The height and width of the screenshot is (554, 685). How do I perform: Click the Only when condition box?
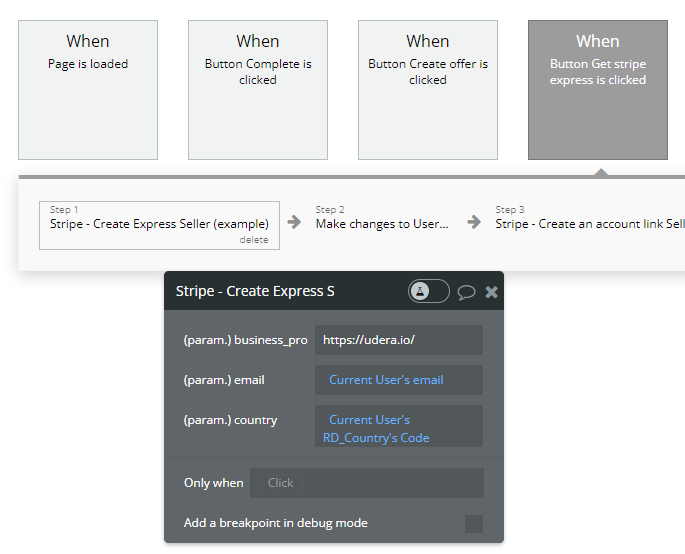(x=366, y=483)
